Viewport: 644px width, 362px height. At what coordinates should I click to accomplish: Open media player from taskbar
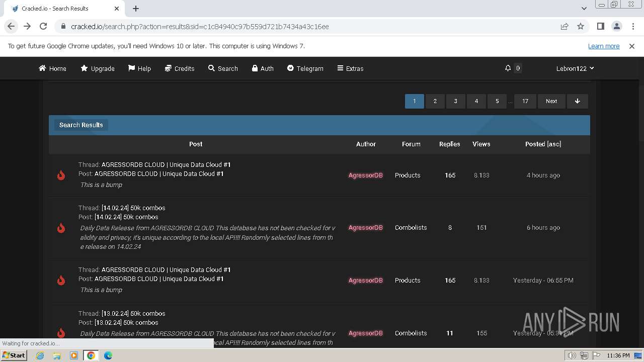[x=74, y=355]
